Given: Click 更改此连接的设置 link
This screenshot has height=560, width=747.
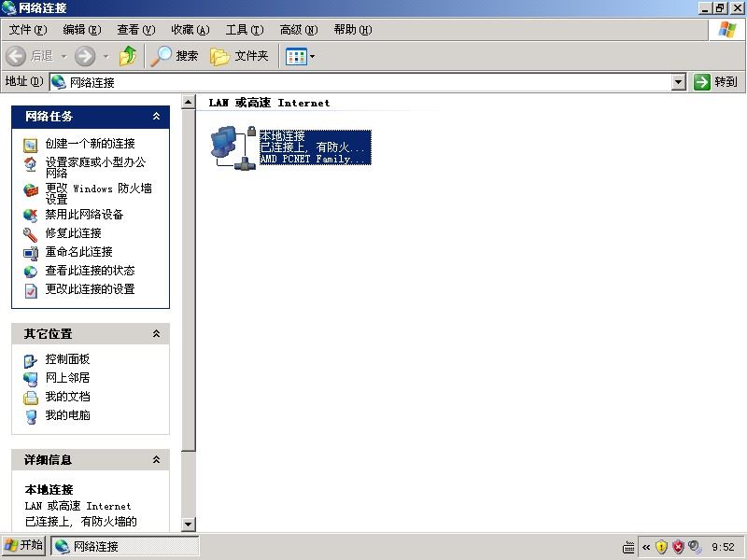Looking at the screenshot, I should [x=90, y=289].
